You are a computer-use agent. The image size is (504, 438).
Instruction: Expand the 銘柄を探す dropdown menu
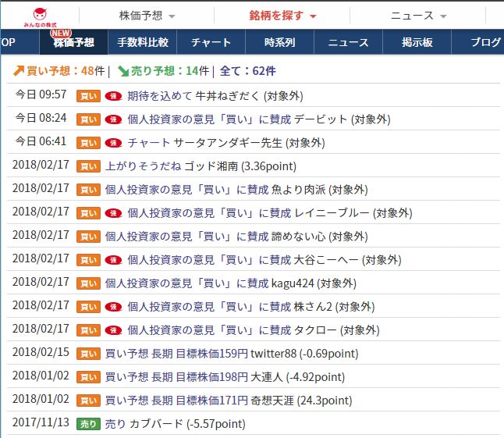(282, 16)
